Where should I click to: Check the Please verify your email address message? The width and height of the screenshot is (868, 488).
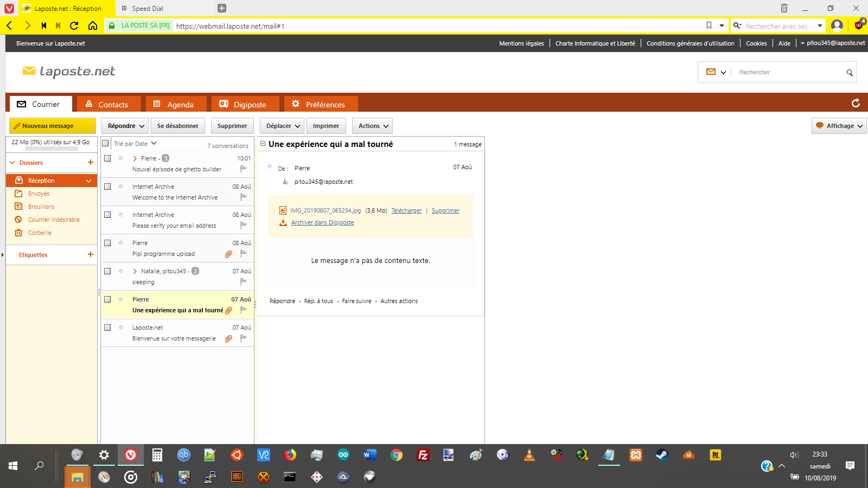click(107, 215)
